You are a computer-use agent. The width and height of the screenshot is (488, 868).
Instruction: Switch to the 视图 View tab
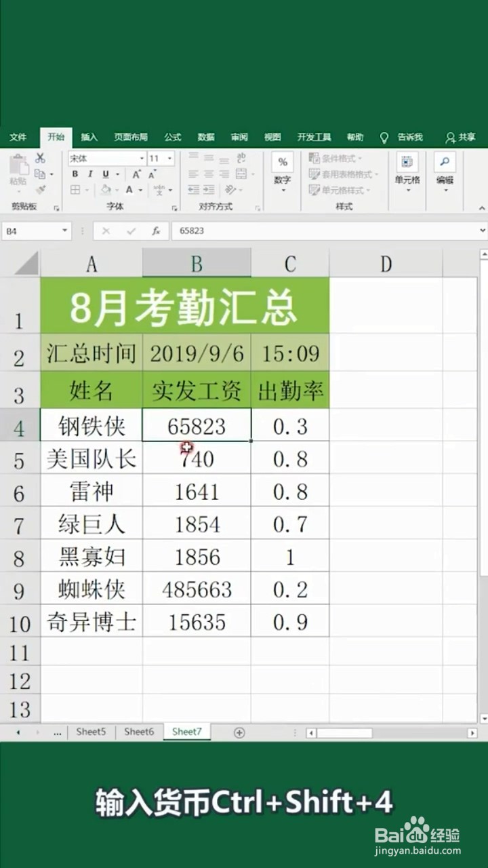point(272,137)
